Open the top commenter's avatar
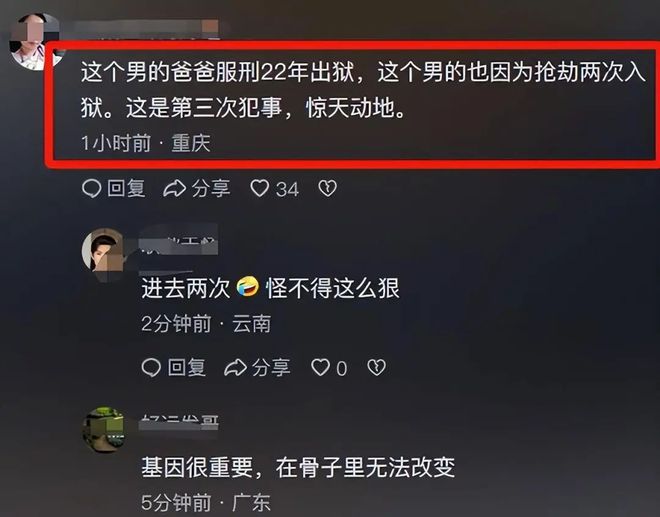 tap(35, 41)
